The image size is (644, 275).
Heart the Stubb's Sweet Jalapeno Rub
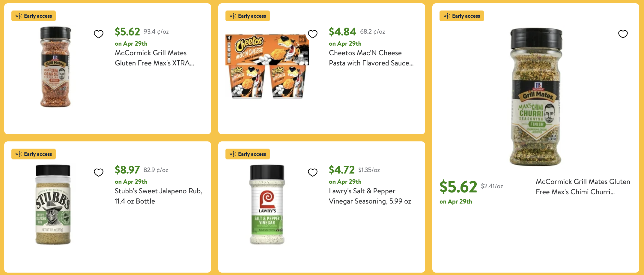(x=99, y=172)
